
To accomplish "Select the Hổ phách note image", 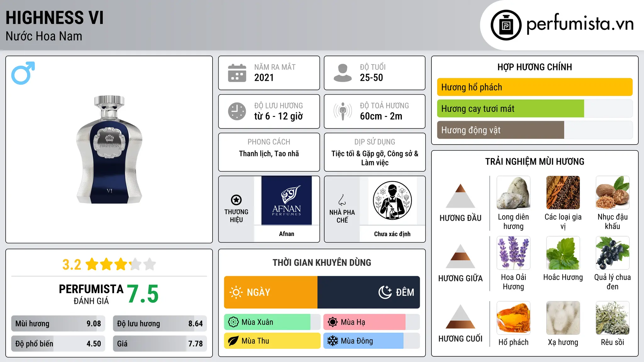I will 514,318.
